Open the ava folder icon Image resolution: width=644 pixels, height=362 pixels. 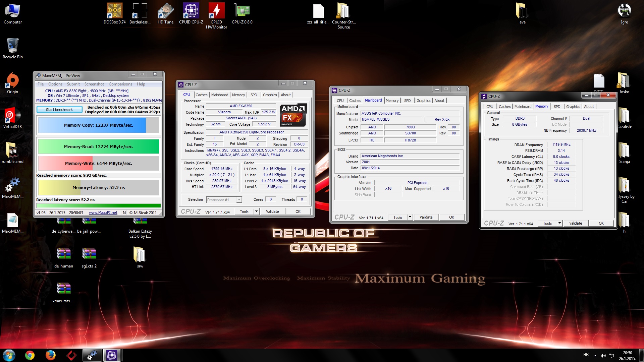[522, 14]
